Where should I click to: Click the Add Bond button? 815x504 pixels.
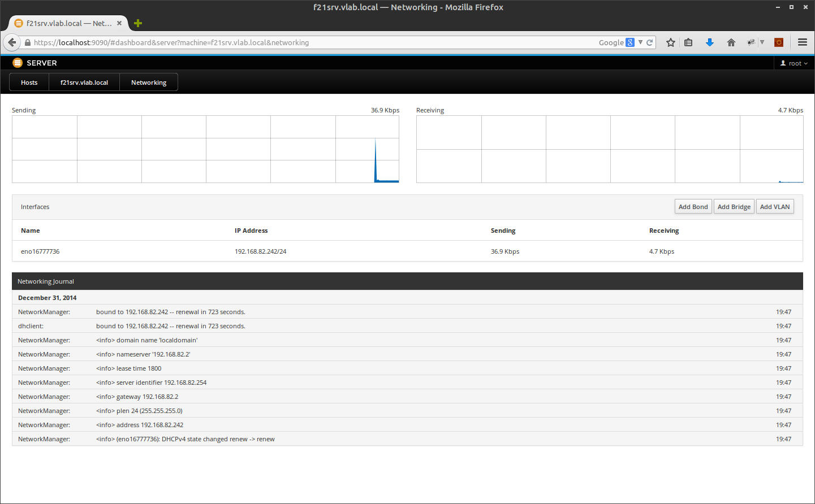coord(693,207)
